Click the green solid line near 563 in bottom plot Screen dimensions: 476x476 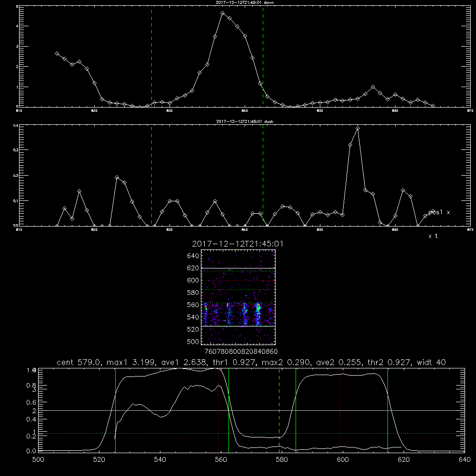pyautogui.click(x=228, y=410)
